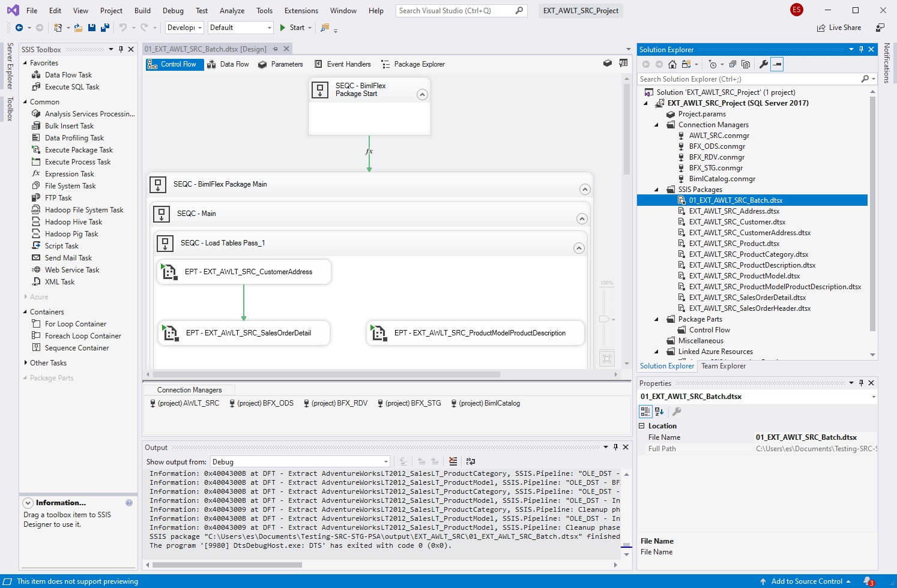This screenshot has width=897, height=588.
Task: Click the Navigate Backward arrow icon
Action: (x=20, y=27)
